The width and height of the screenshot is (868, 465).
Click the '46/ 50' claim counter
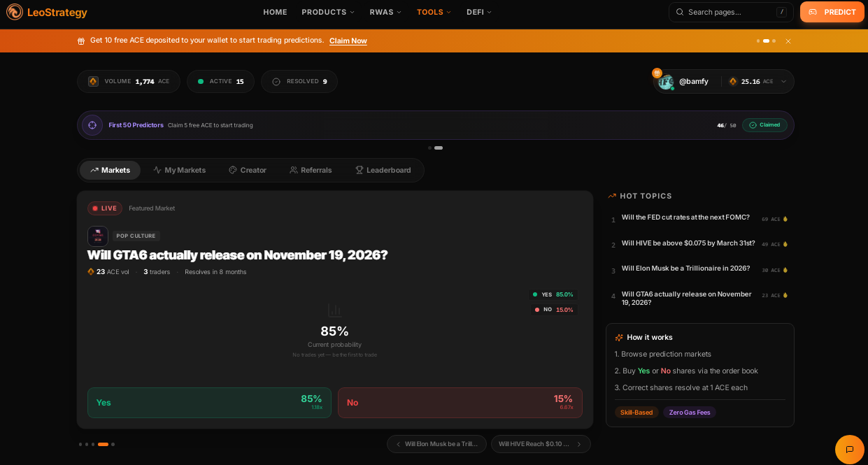tap(727, 126)
